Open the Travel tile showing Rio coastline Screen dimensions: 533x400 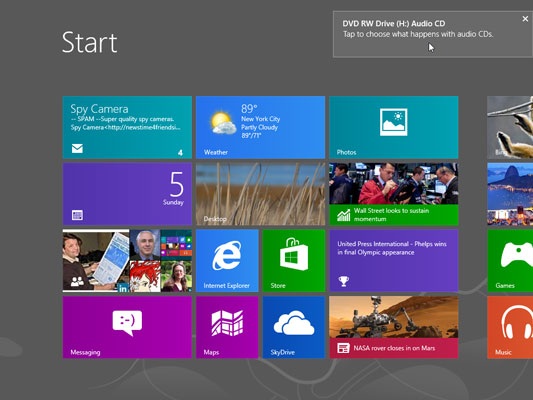(510, 194)
